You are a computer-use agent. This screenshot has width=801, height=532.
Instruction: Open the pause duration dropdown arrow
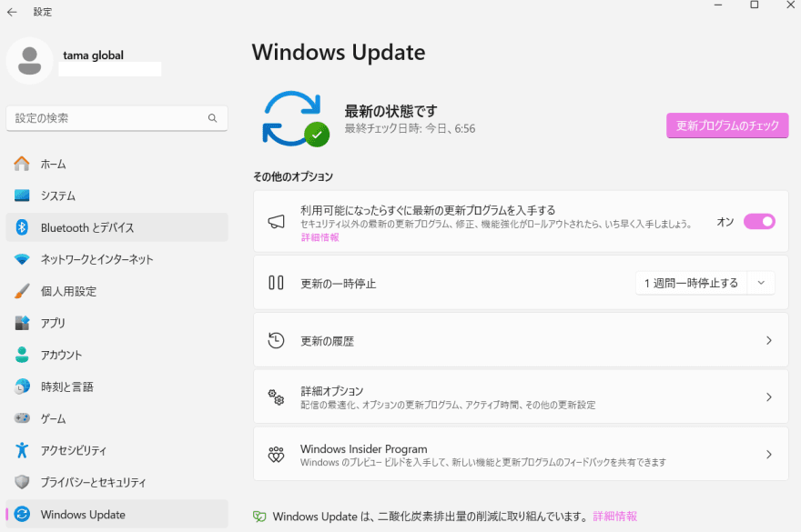click(x=761, y=283)
